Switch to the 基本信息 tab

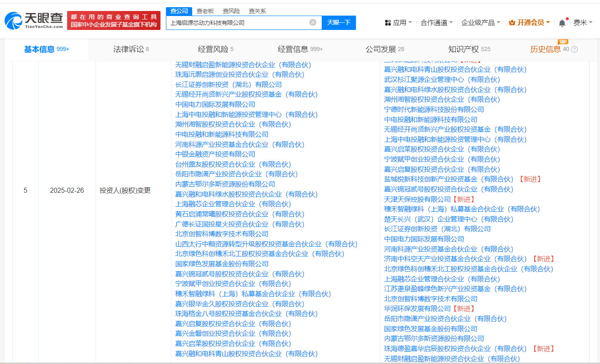coord(46,49)
